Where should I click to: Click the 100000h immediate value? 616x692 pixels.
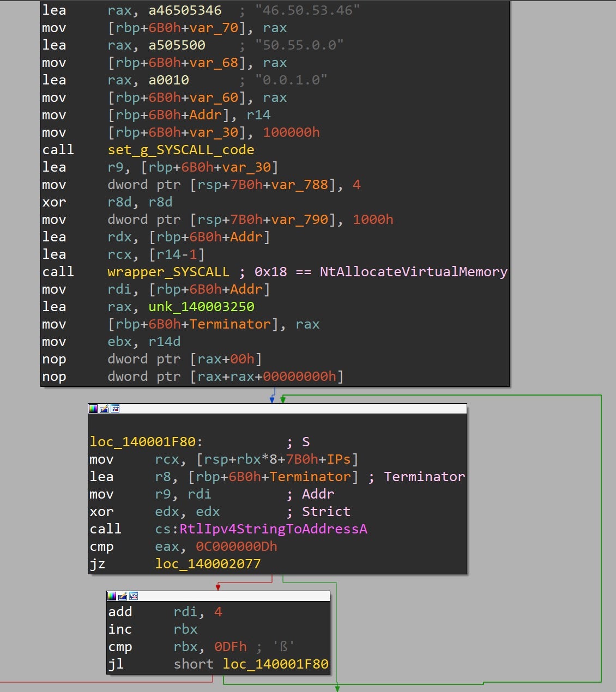pos(291,132)
